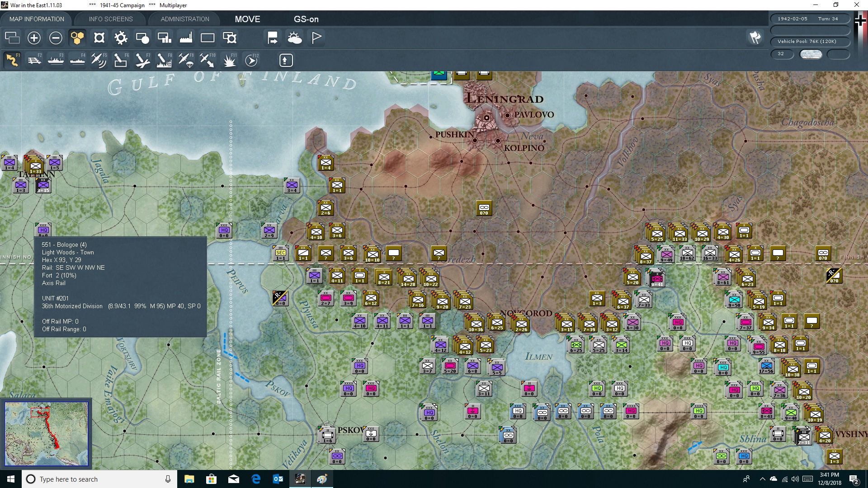
Task: Select Bomb airfield mode (F7) icon
Action: click(x=142, y=60)
